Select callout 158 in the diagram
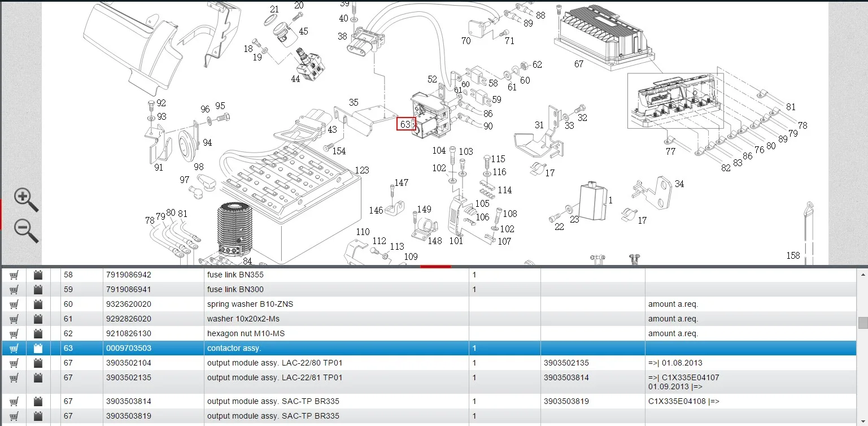This screenshot has height=426, width=868. pos(793,255)
